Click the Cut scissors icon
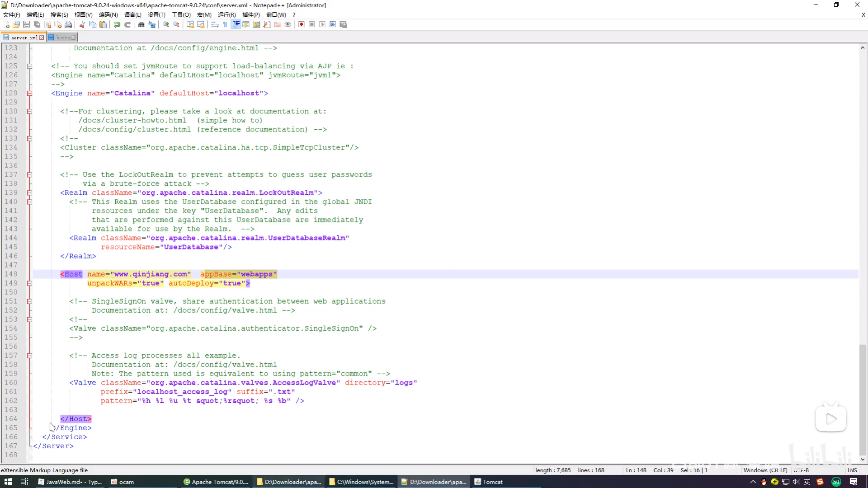 point(82,24)
